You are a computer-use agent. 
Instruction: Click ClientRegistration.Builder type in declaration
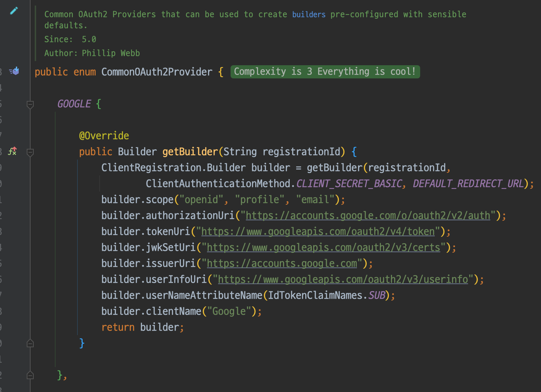point(173,168)
